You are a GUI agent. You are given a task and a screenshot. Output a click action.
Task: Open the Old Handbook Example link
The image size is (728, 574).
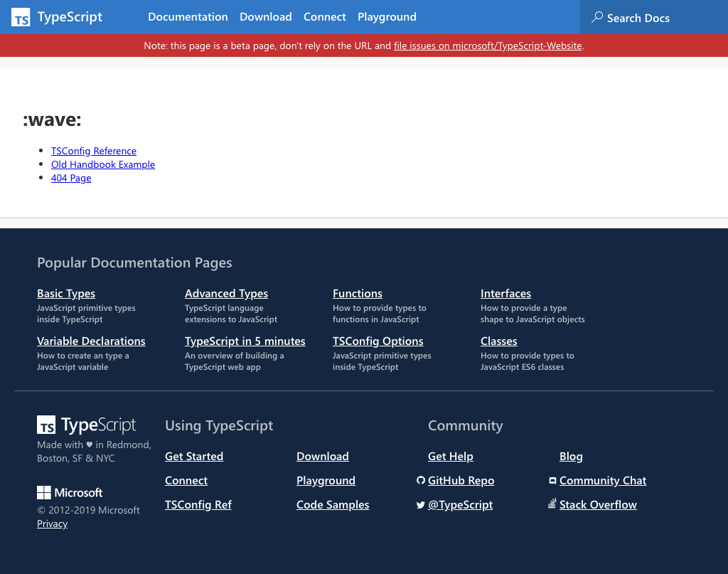(x=103, y=164)
